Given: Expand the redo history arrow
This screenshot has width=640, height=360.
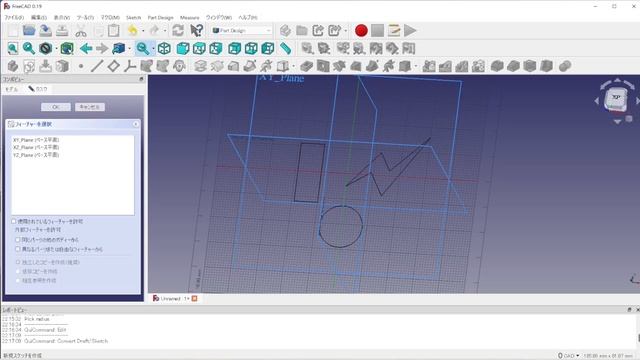Looking at the screenshot, I should click(165, 31).
